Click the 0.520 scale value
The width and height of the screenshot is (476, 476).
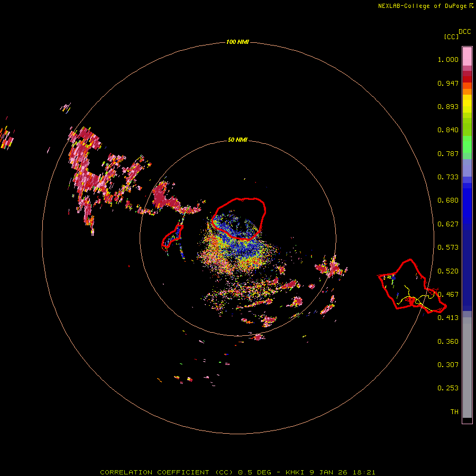[448, 271]
